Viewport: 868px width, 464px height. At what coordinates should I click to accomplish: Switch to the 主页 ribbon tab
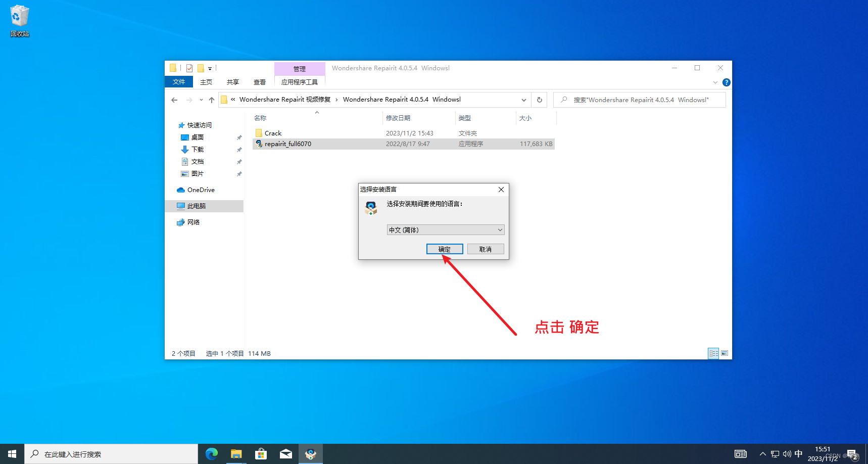pyautogui.click(x=206, y=82)
